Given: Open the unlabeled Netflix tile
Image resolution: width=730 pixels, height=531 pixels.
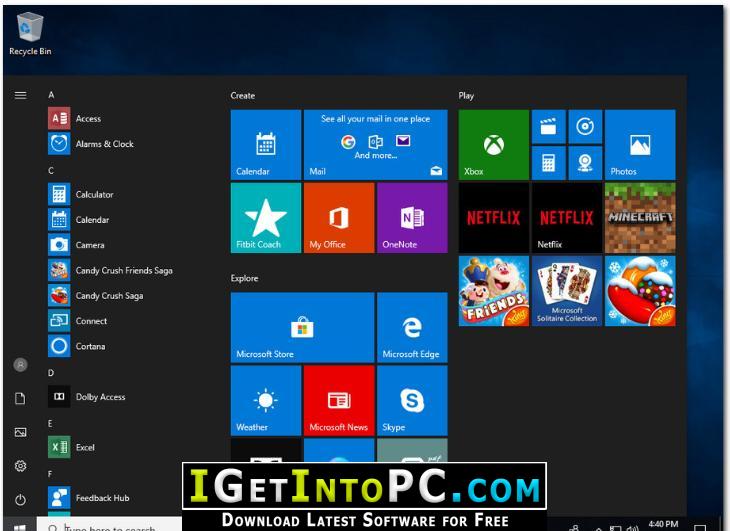Looking at the screenshot, I should coord(493,218).
